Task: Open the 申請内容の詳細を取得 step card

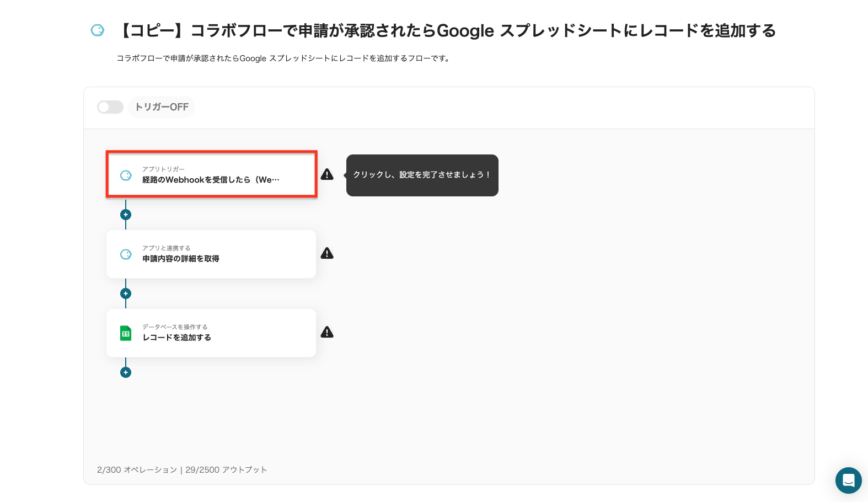Action: (211, 254)
